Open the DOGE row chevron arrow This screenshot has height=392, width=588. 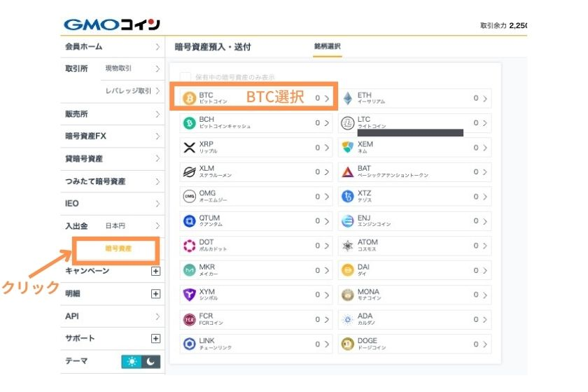(485, 344)
